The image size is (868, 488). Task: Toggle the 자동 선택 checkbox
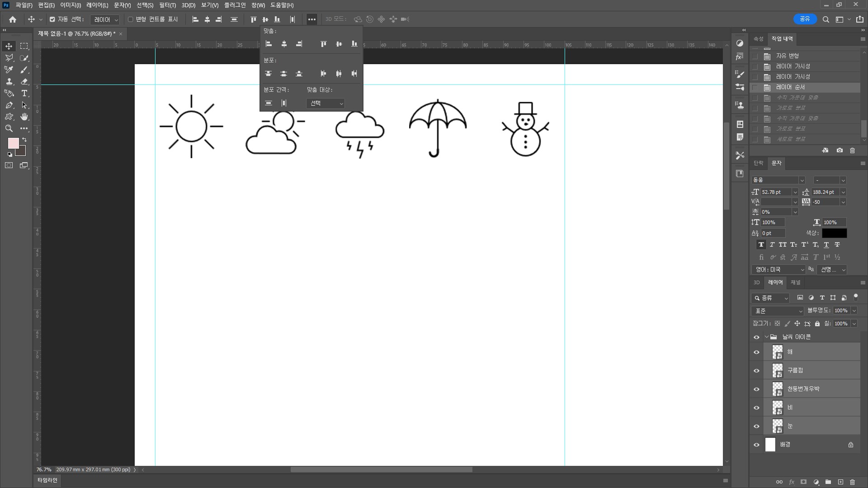(52, 19)
